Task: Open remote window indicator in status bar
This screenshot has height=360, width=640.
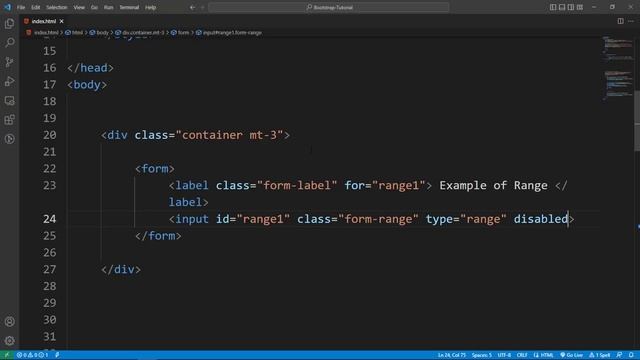Action: pyautogui.click(x=7, y=355)
